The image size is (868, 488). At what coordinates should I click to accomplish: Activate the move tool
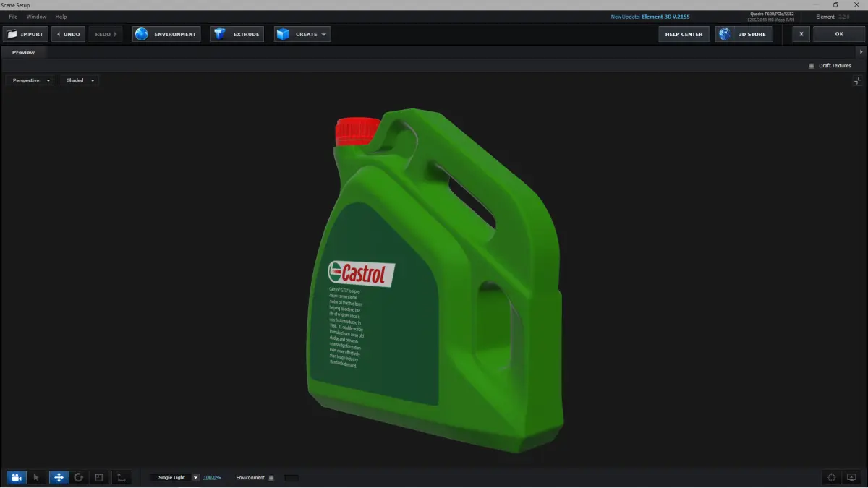click(x=59, y=477)
